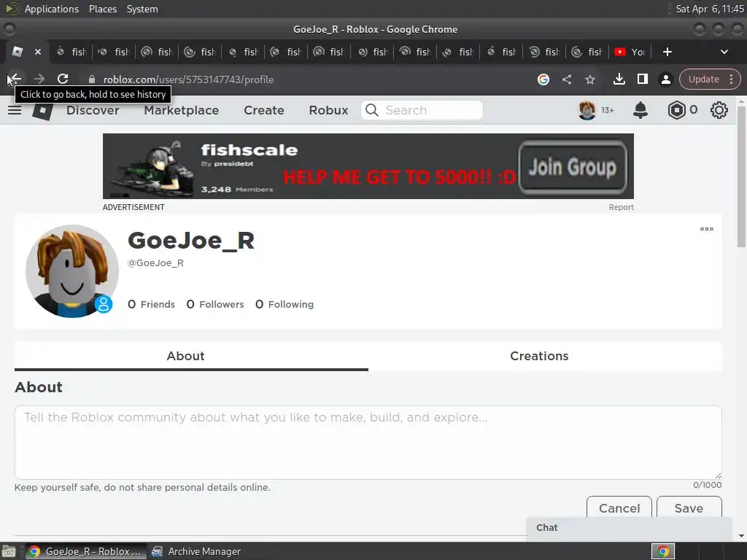Open the Create page

point(264,110)
